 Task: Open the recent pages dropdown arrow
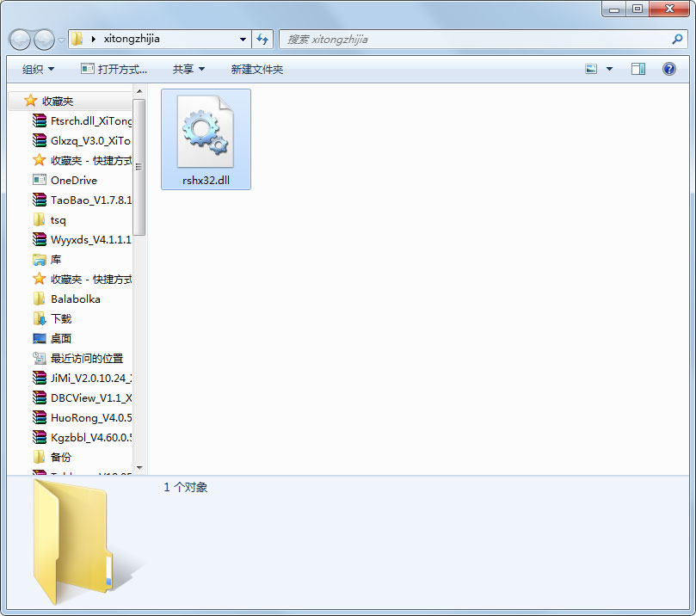pyautogui.click(x=61, y=40)
